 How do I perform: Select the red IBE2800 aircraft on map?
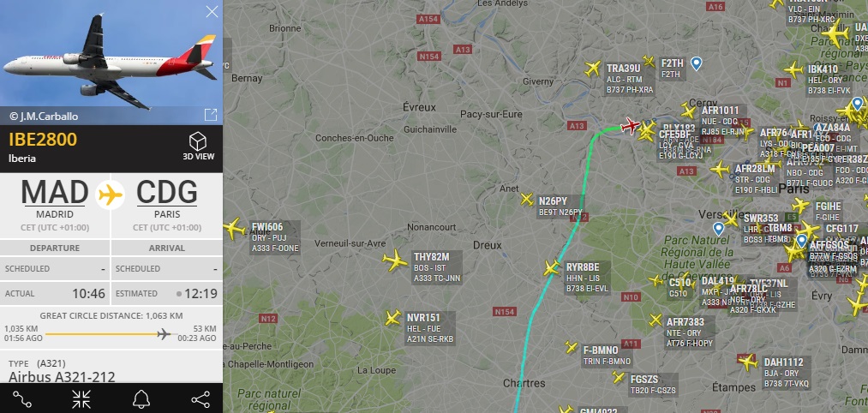coord(630,126)
